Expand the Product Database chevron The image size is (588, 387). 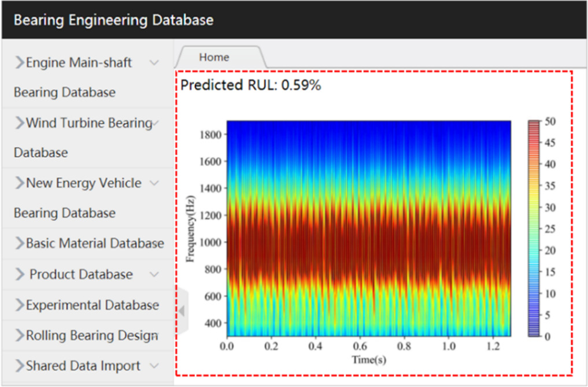[154, 274]
